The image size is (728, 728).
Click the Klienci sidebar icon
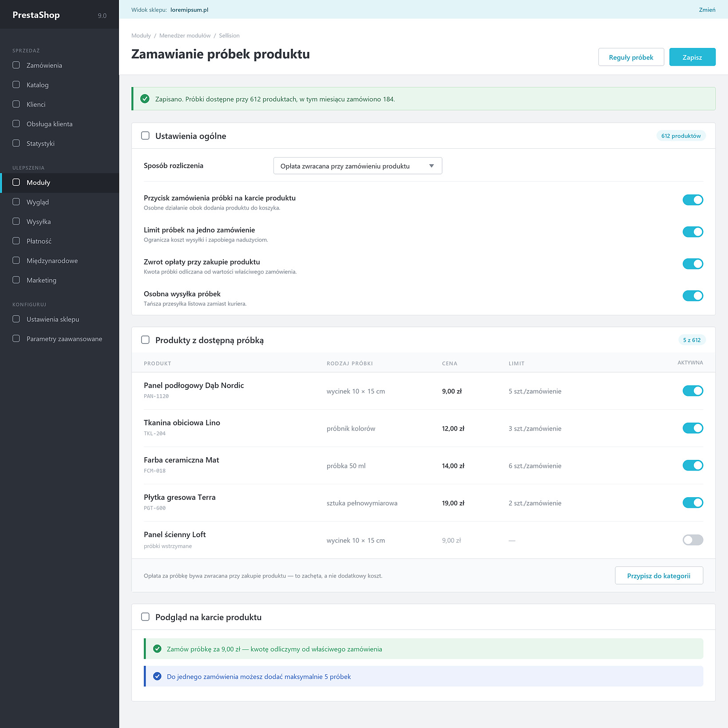pos(16,104)
